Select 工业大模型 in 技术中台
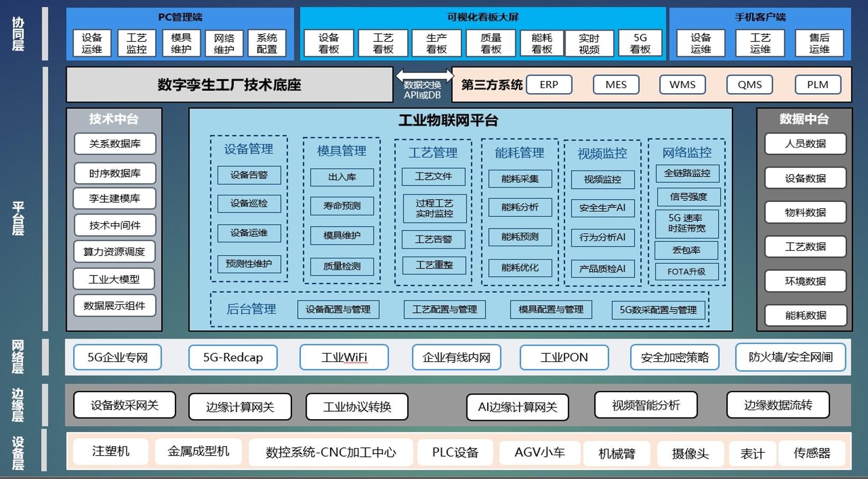This screenshot has width=868, height=479. (114, 279)
